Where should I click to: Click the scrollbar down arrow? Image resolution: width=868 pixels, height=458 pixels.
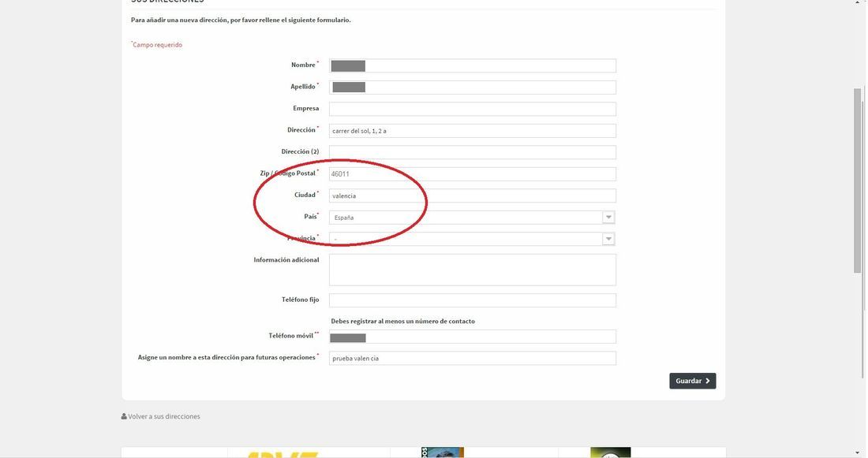[858, 453]
